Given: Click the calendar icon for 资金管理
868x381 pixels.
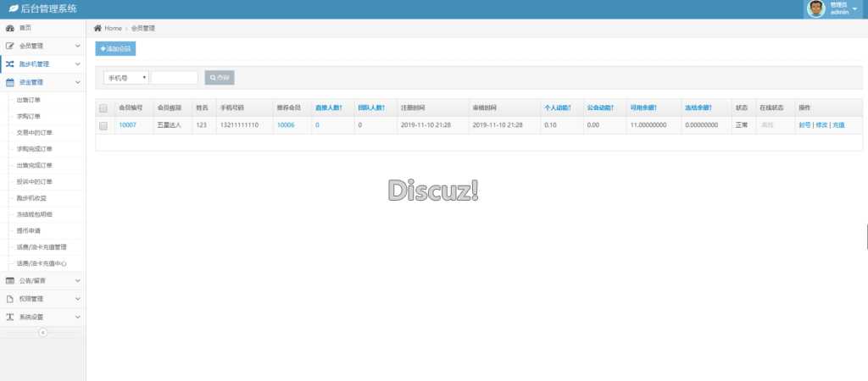Looking at the screenshot, I should (10, 82).
